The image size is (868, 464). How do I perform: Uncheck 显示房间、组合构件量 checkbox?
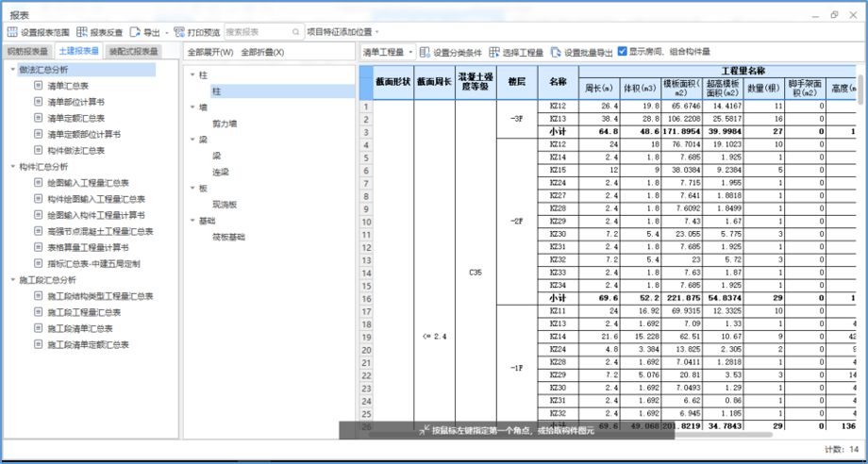click(x=623, y=52)
